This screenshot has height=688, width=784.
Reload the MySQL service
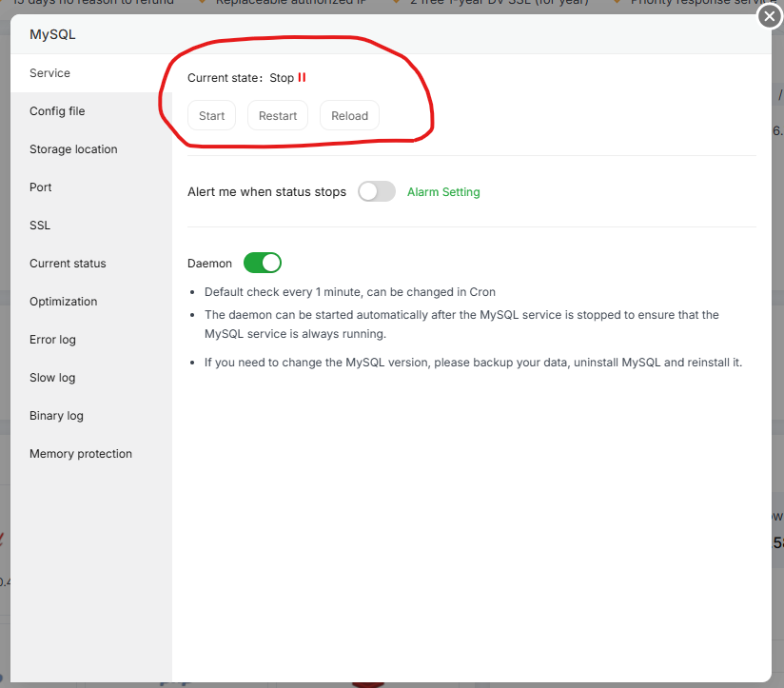(349, 115)
